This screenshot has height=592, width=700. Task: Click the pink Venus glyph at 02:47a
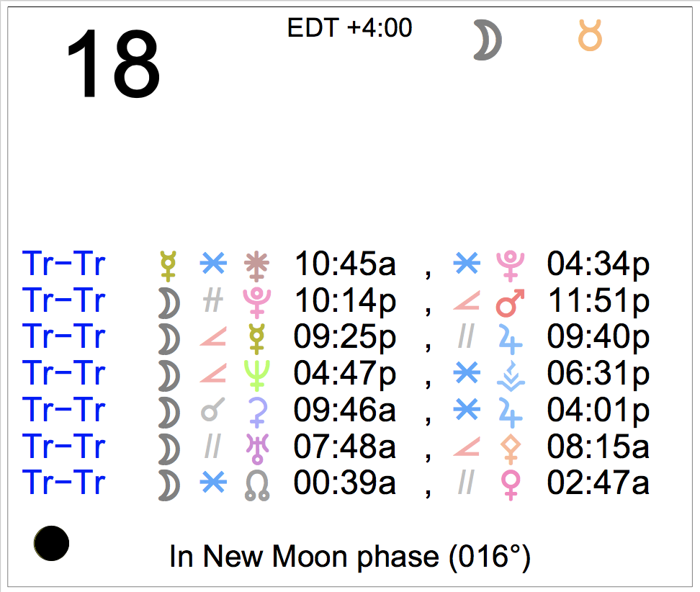coord(511,485)
